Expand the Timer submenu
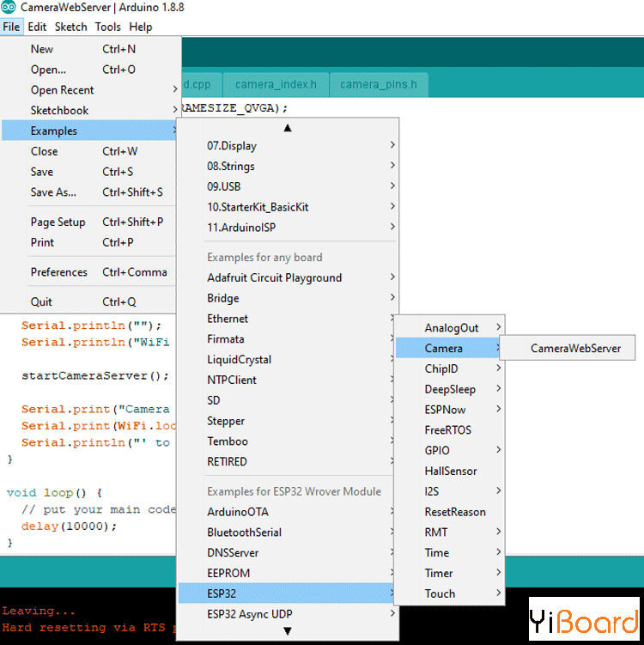 click(x=449, y=573)
